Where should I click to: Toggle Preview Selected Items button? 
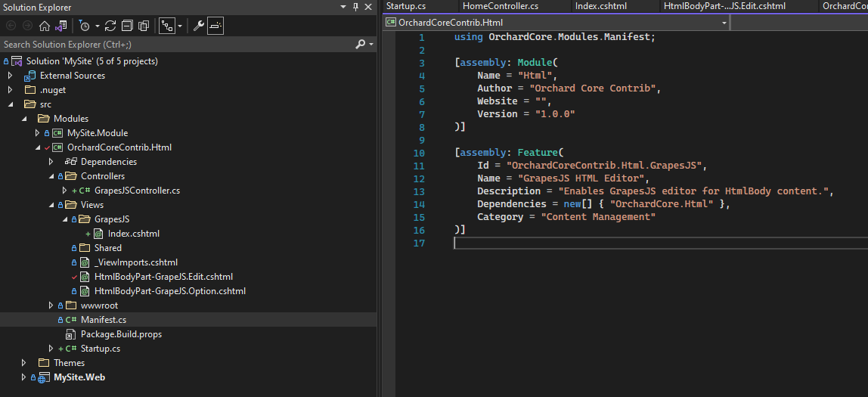(215, 26)
